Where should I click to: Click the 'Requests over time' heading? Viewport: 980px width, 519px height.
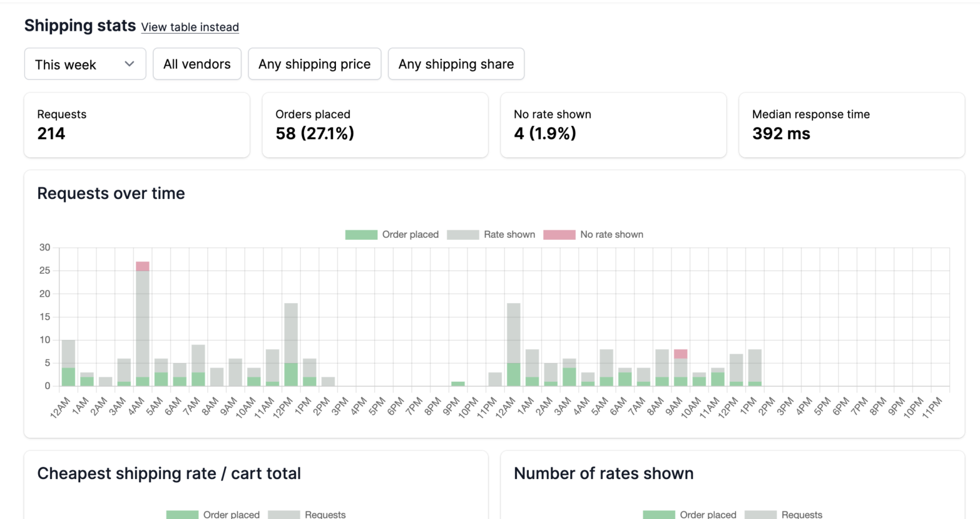tap(111, 193)
